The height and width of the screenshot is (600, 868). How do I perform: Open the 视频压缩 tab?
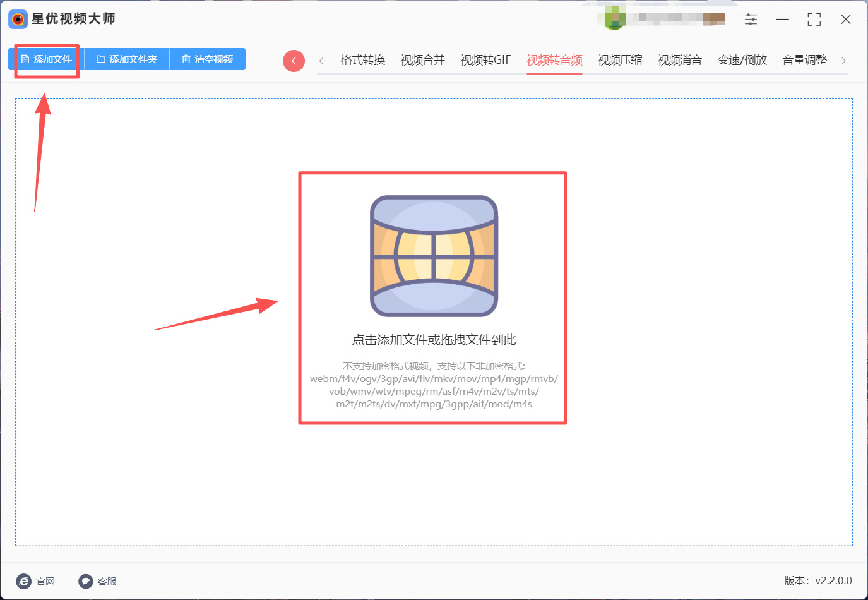coord(620,60)
